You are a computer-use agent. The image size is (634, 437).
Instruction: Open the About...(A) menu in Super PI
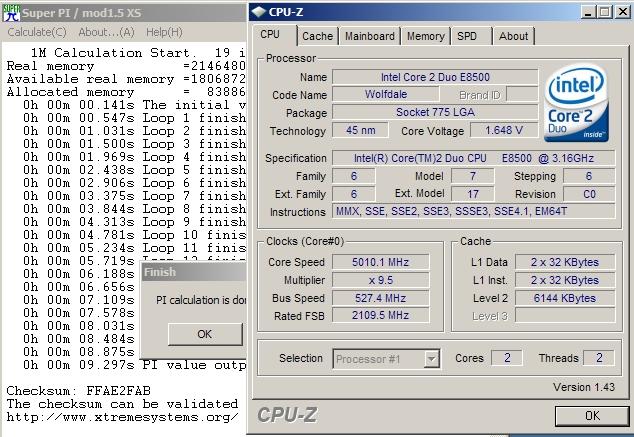click(106, 32)
